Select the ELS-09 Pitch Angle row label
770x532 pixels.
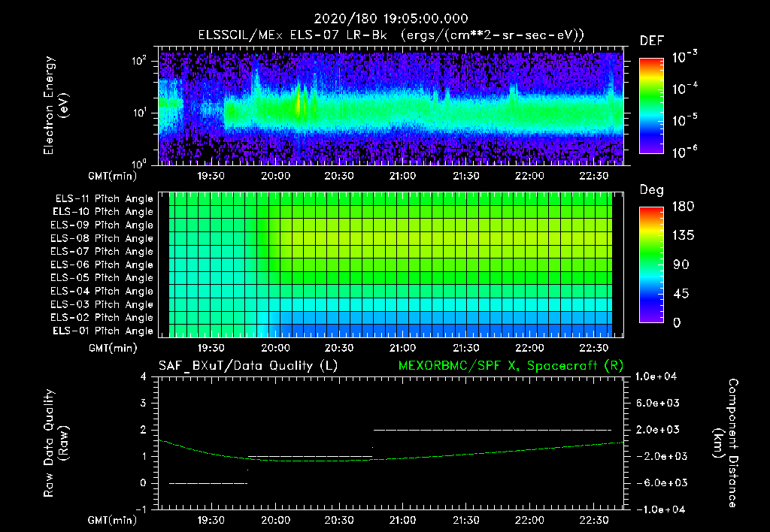pyautogui.click(x=102, y=225)
